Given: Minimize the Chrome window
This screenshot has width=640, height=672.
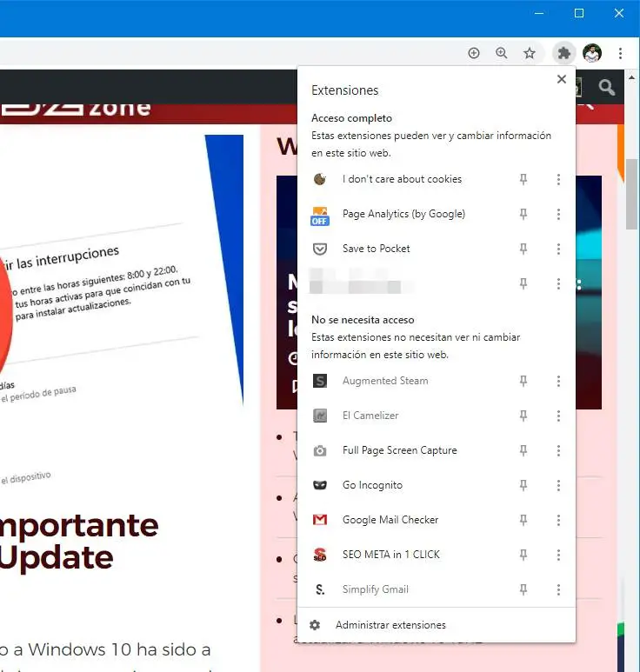Looking at the screenshot, I should [539, 13].
